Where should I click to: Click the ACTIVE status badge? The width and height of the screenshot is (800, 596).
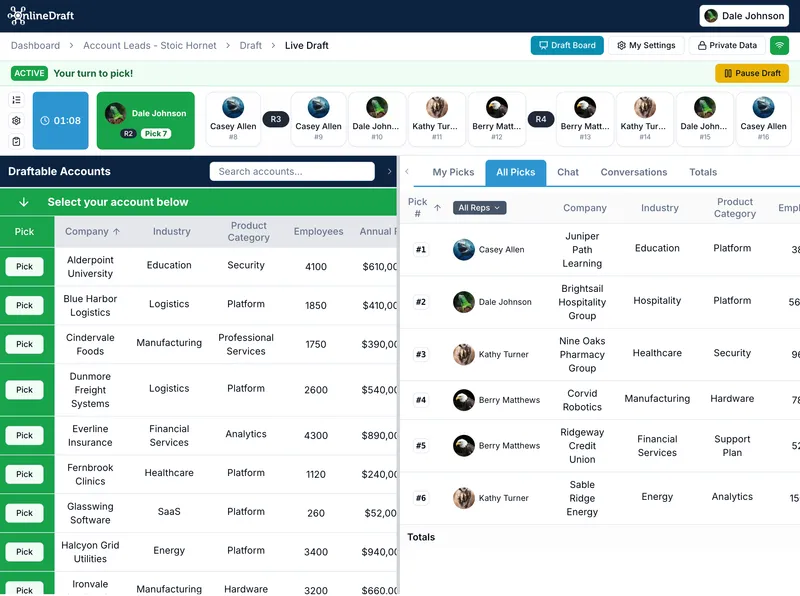pyautogui.click(x=29, y=73)
